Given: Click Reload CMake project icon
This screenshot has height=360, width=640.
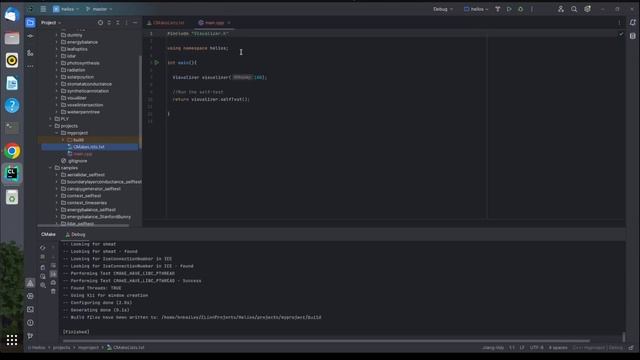Looking at the screenshot, I should pyautogui.click(x=43, y=247).
